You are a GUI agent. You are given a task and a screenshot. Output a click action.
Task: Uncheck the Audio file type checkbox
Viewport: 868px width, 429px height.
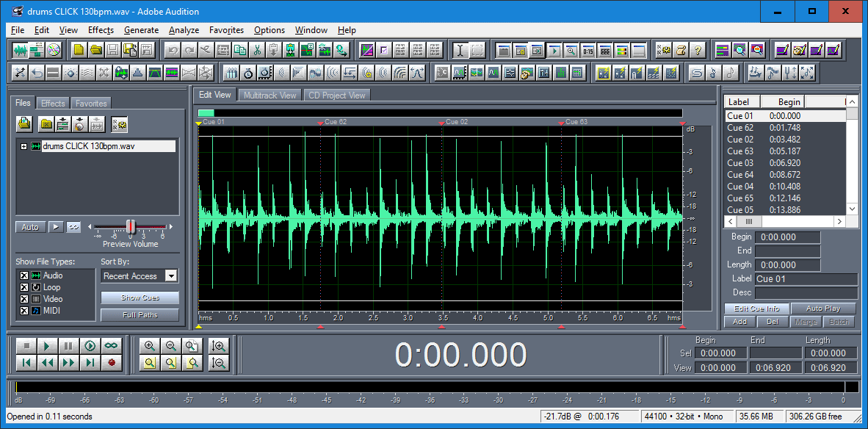[23, 275]
